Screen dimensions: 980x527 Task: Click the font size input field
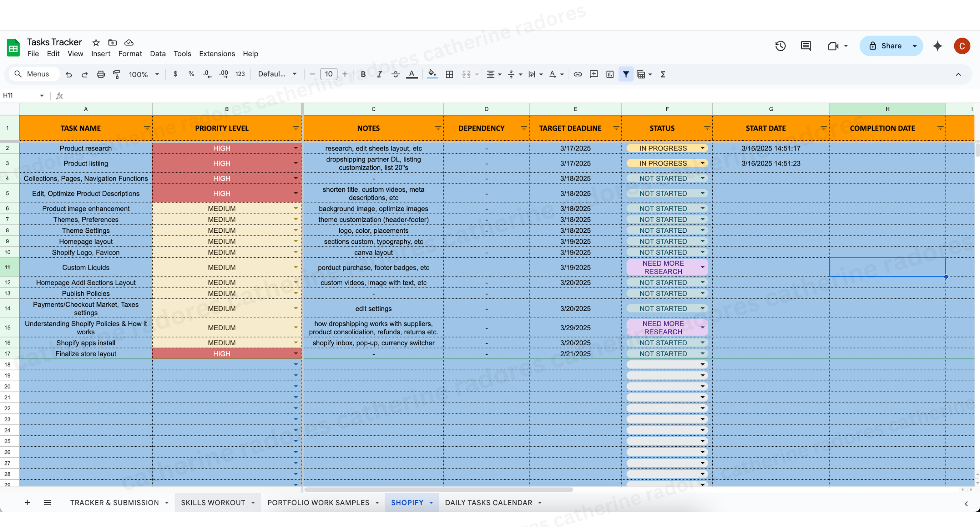(x=328, y=74)
